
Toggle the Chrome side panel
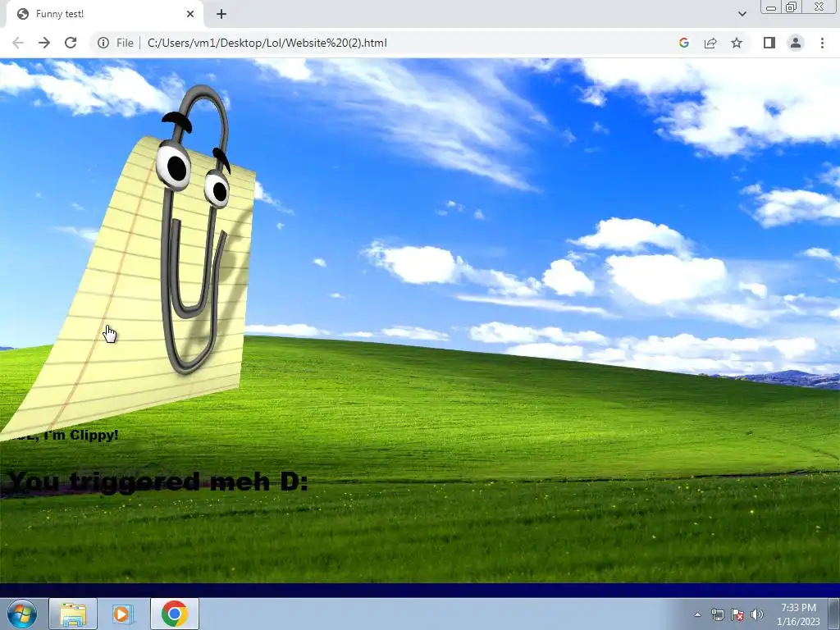(769, 43)
